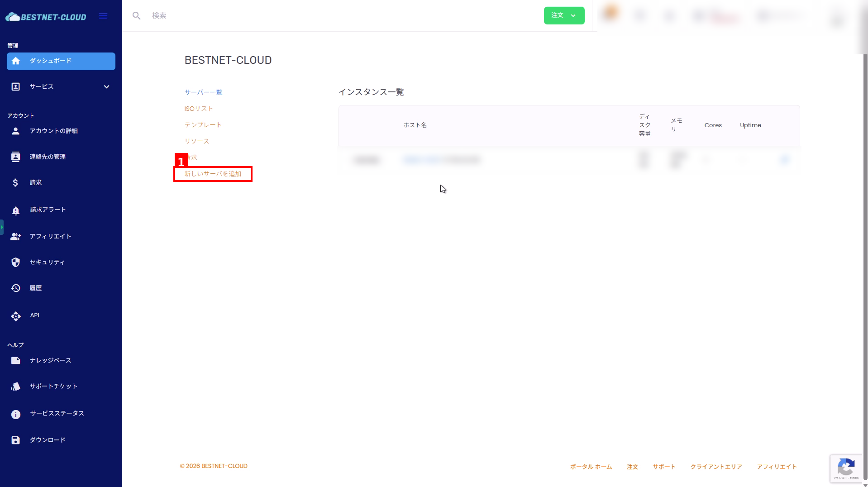The image size is (868, 487).
Task: Click the hamburger menu icon beside logo
Action: [x=103, y=16]
